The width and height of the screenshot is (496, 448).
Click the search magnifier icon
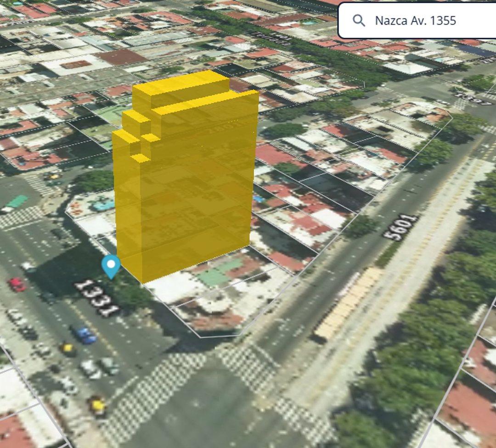pyautogui.click(x=359, y=21)
